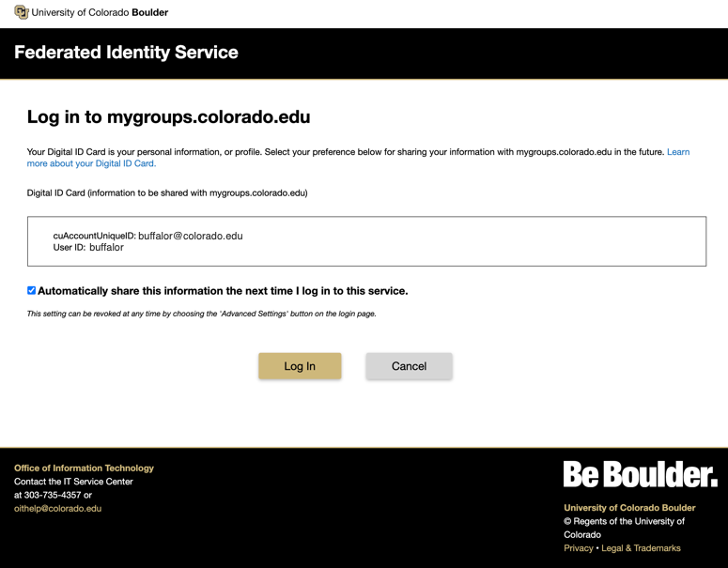Screen dimensions: 728x568
Task: Click the Digital ID Card information label
Action: (x=167, y=193)
